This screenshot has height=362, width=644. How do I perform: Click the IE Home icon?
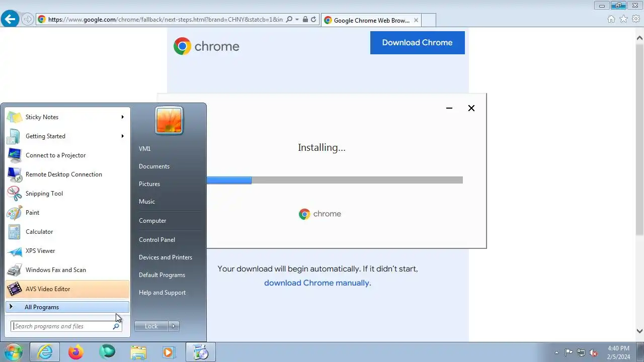(611, 19)
